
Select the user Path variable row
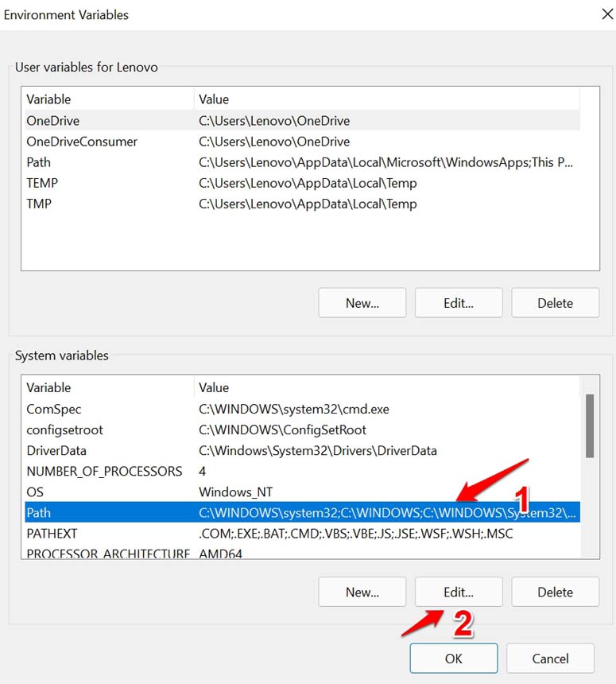(x=303, y=162)
